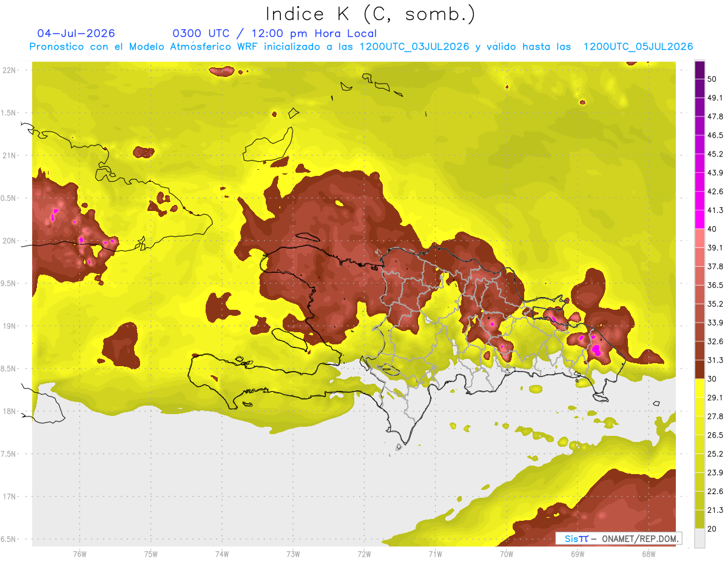
Task: Click the colorbar value "22.6"
Action: coord(715,492)
